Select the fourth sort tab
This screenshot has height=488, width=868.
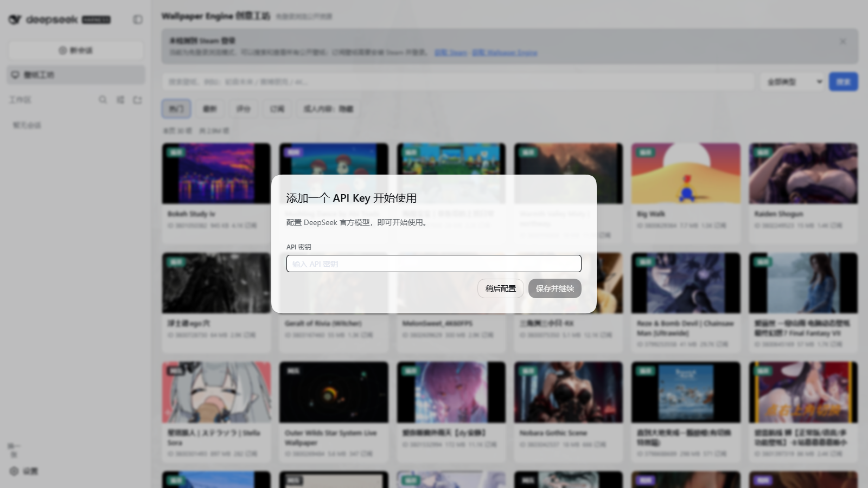277,108
